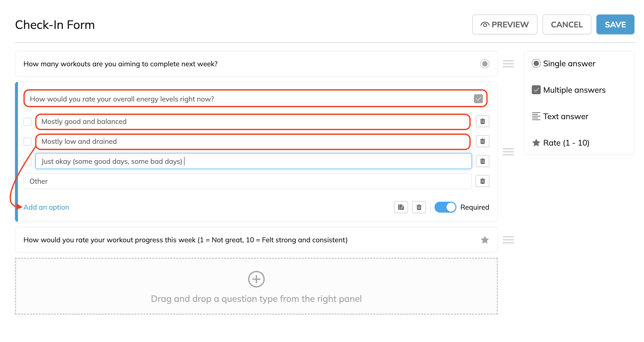Expand the workouts next week question

[120, 64]
